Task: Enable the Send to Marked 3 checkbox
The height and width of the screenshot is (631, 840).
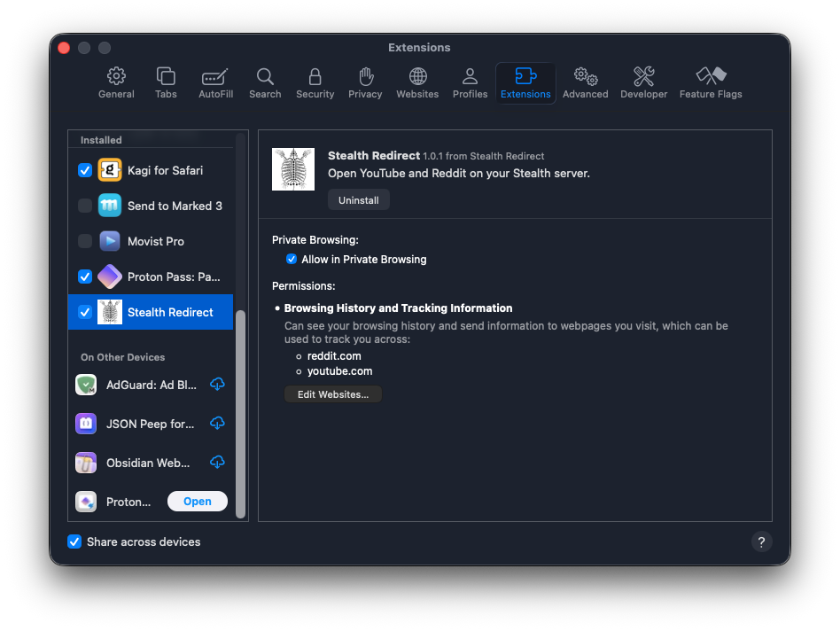Action: point(85,206)
